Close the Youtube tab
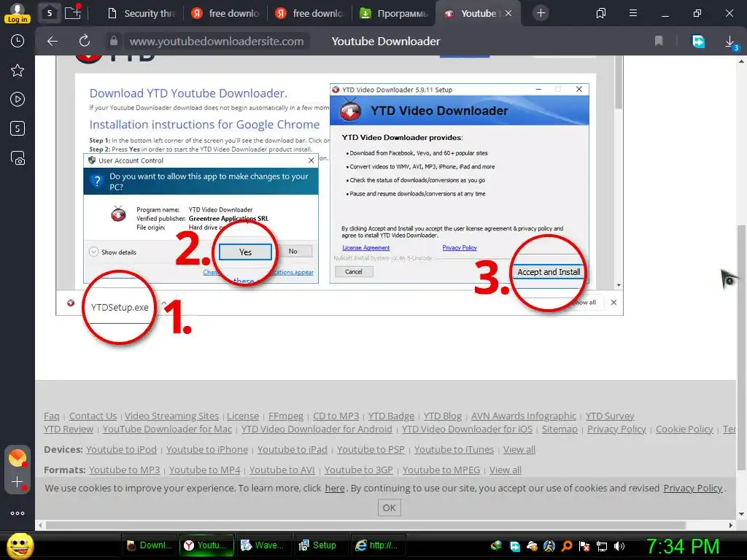 [x=508, y=13]
